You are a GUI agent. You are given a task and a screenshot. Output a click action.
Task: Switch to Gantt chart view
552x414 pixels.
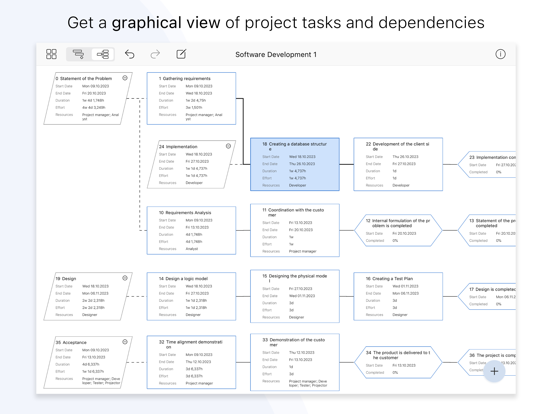click(78, 54)
